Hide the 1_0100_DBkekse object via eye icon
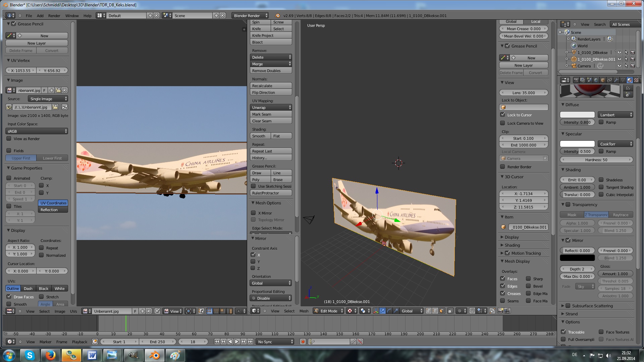644x362 pixels. [620, 53]
